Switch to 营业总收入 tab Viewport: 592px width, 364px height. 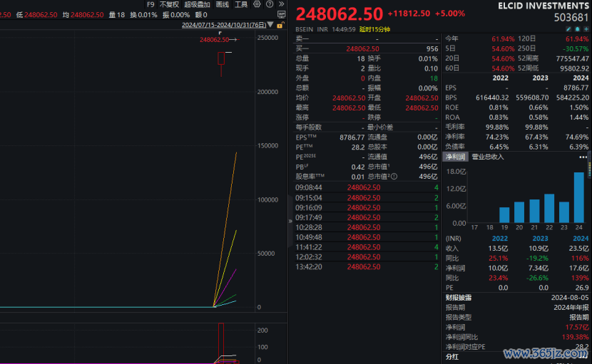click(x=487, y=157)
